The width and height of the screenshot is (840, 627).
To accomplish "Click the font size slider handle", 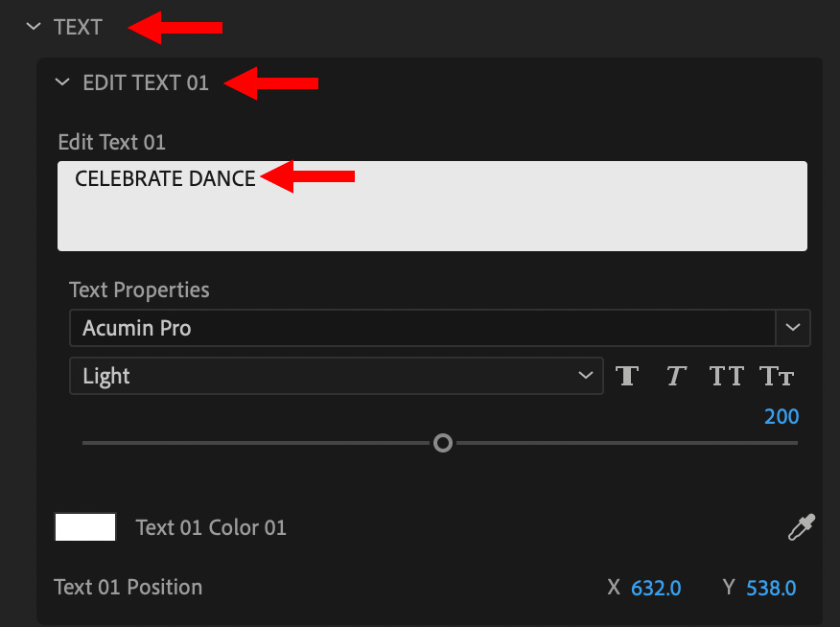I will (x=442, y=443).
